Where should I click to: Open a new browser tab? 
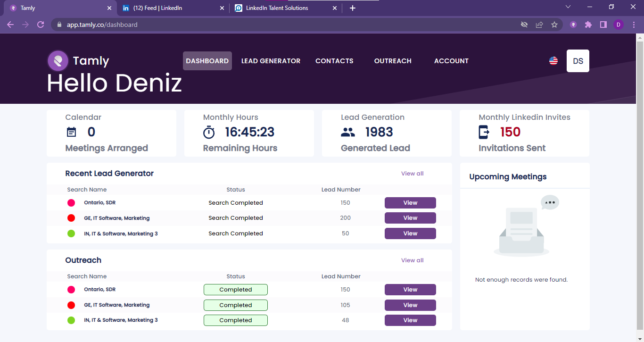353,8
